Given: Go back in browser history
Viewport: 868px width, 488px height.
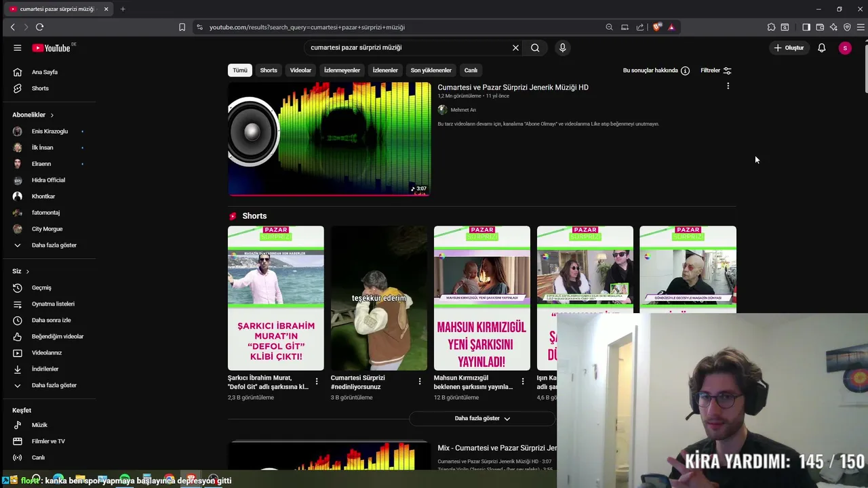Looking at the screenshot, I should click(12, 27).
